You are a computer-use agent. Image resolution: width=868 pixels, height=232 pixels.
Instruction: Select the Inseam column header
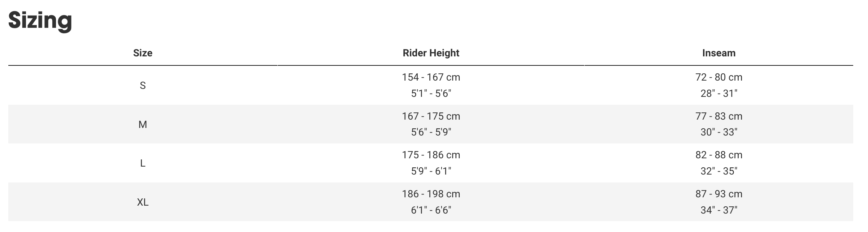(x=719, y=53)
